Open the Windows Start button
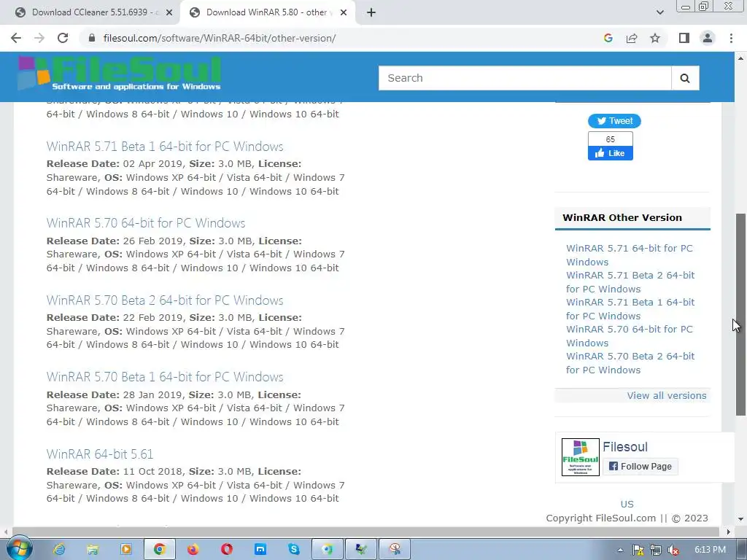 tap(18, 549)
